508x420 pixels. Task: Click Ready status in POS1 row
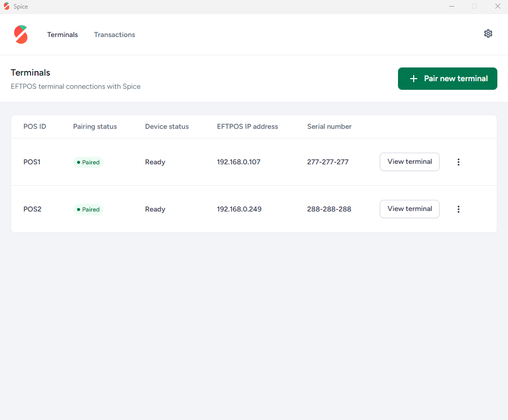click(155, 162)
